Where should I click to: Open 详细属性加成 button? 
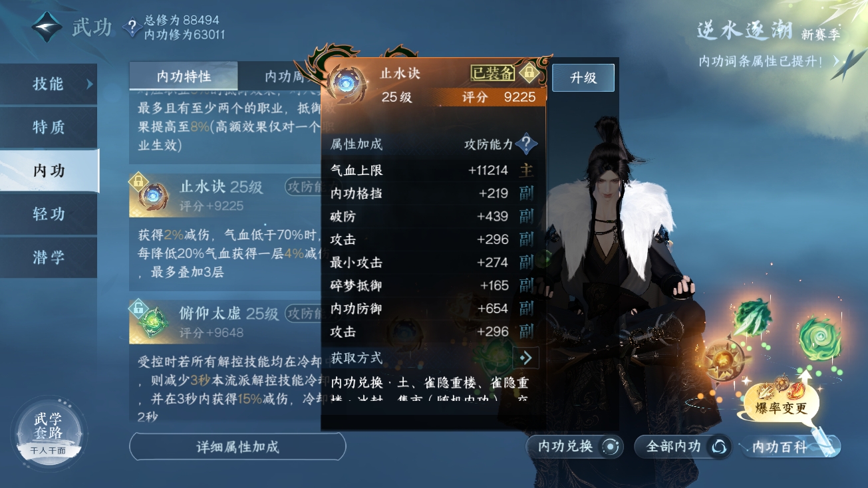(237, 447)
